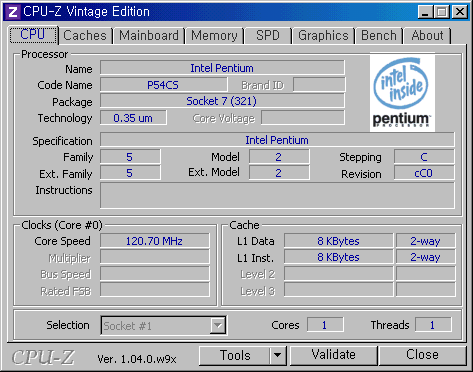
Task: Click the Socket 7 (321) package value
Action: coord(222,101)
